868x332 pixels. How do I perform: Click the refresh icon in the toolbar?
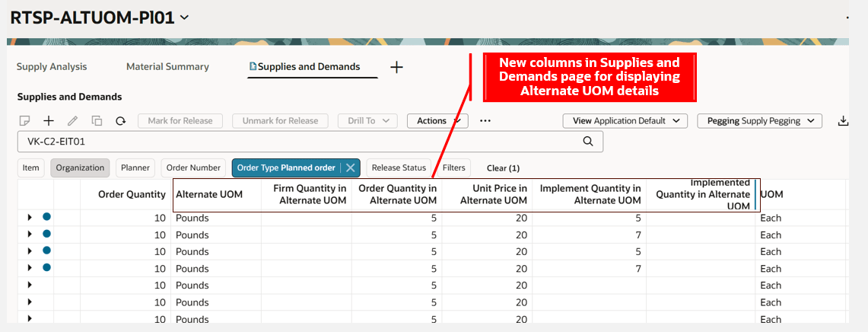point(121,121)
